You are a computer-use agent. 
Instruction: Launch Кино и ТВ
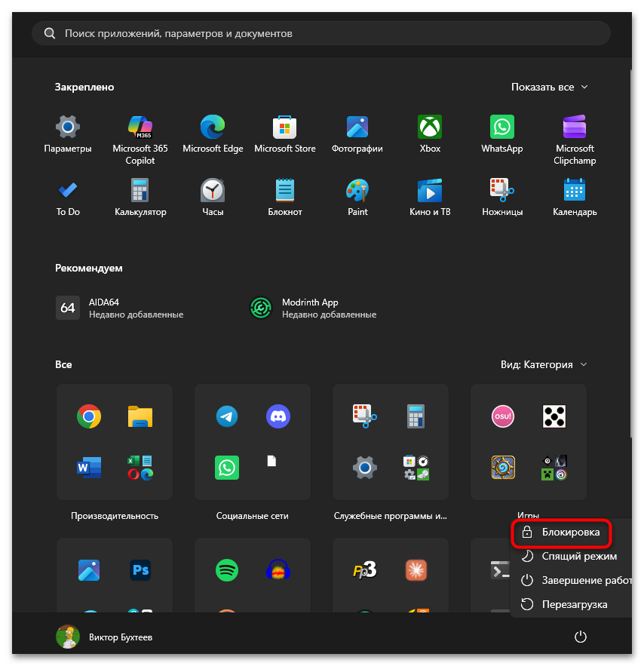(430, 198)
